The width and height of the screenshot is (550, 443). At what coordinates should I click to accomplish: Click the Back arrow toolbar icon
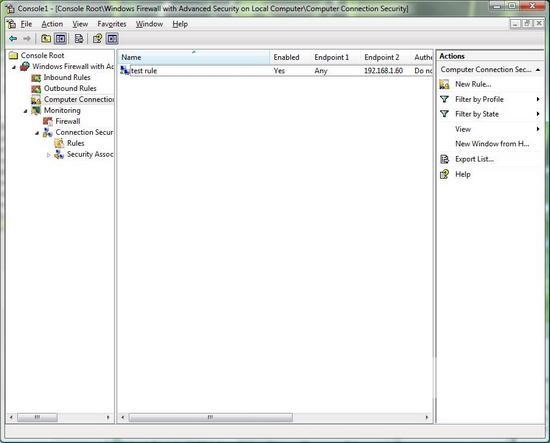tap(13, 39)
